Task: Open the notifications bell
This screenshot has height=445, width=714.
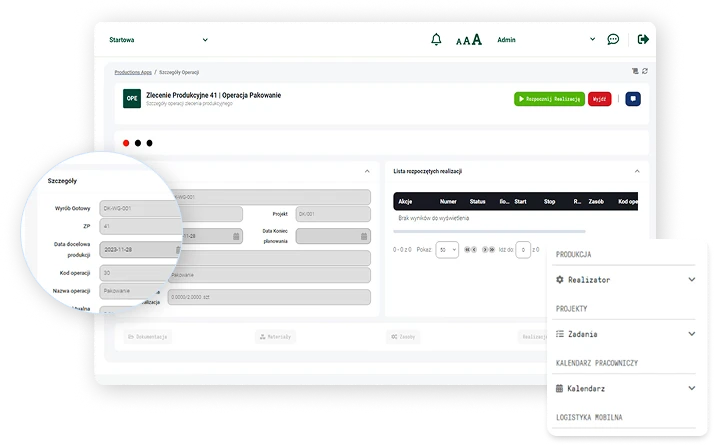Action: (x=436, y=40)
